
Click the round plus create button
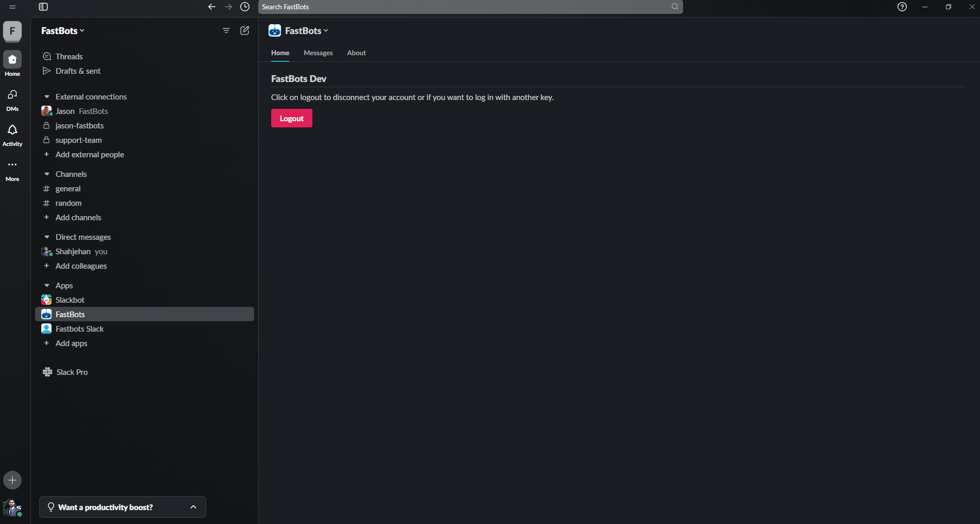[12, 480]
